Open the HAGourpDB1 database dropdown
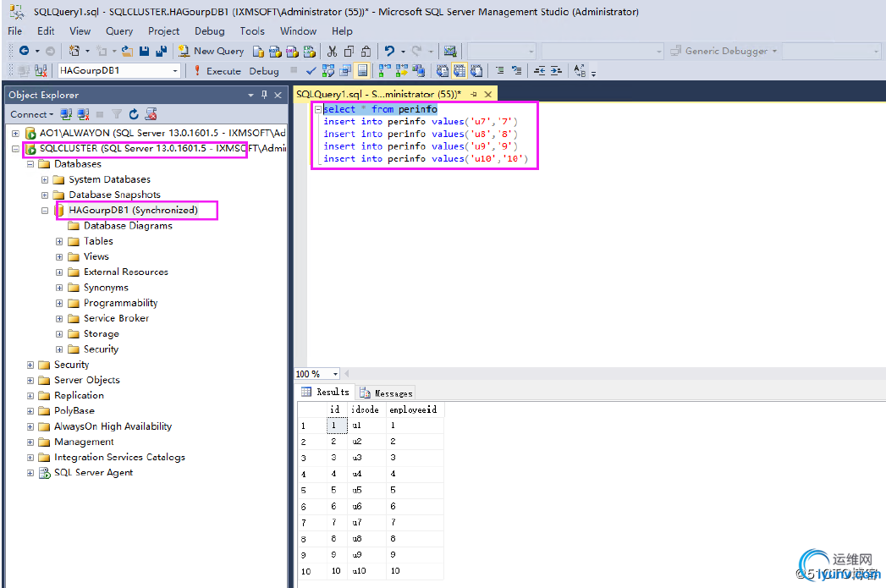The height and width of the screenshot is (588, 886). pyautogui.click(x=175, y=71)
